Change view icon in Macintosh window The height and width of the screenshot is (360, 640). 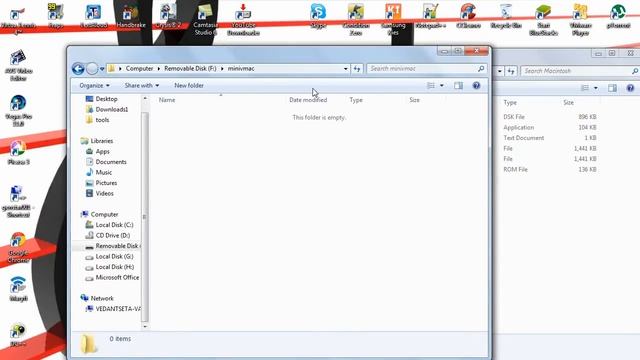click(x=584, y=88)
